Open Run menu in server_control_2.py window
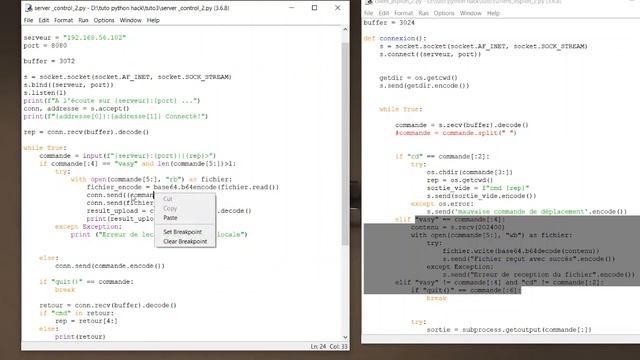640x360 pixels. [x=83, y=20]
